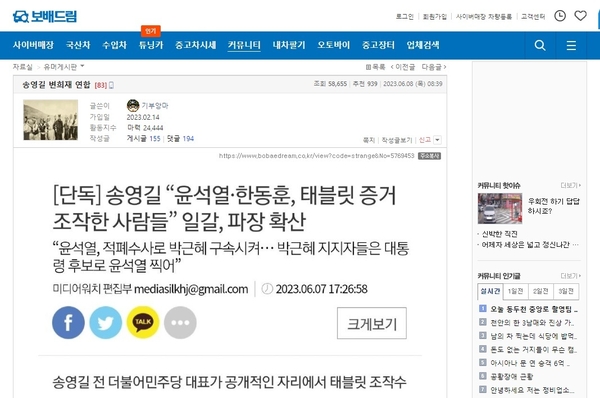600x398 pixels.
Task: Click 더보기 beside 커뮤니티 인기글
Action: pyautogui.click(x=570, y=276)
